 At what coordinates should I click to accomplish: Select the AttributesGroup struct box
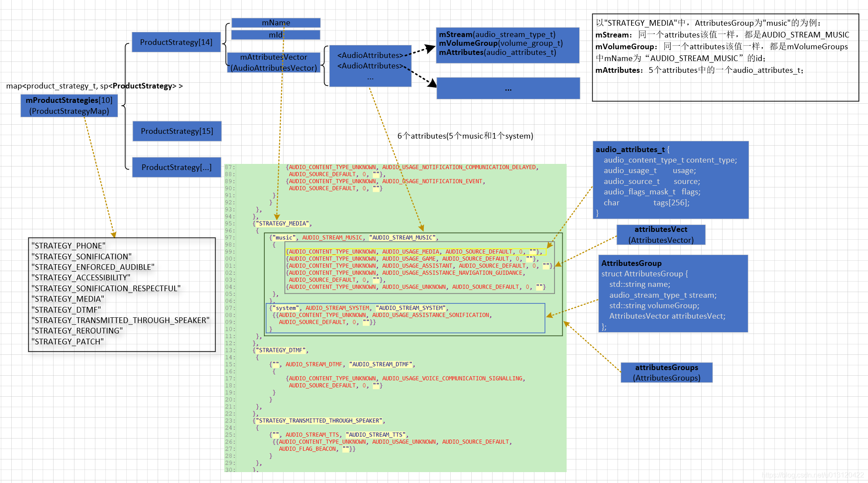tap(672, 294)
